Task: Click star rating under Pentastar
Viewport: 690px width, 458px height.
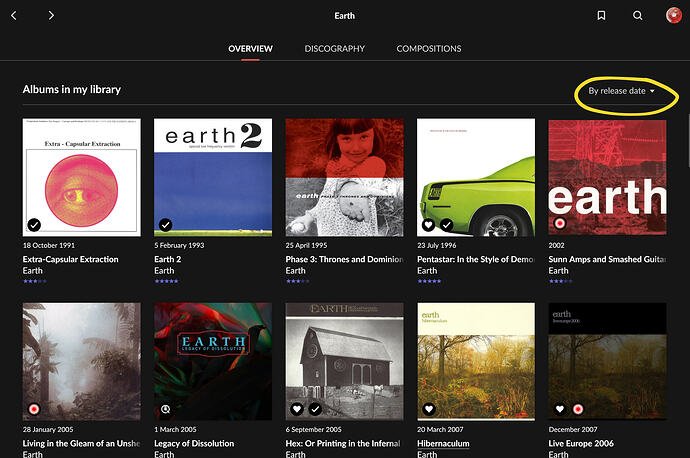Action: (429, 281)
